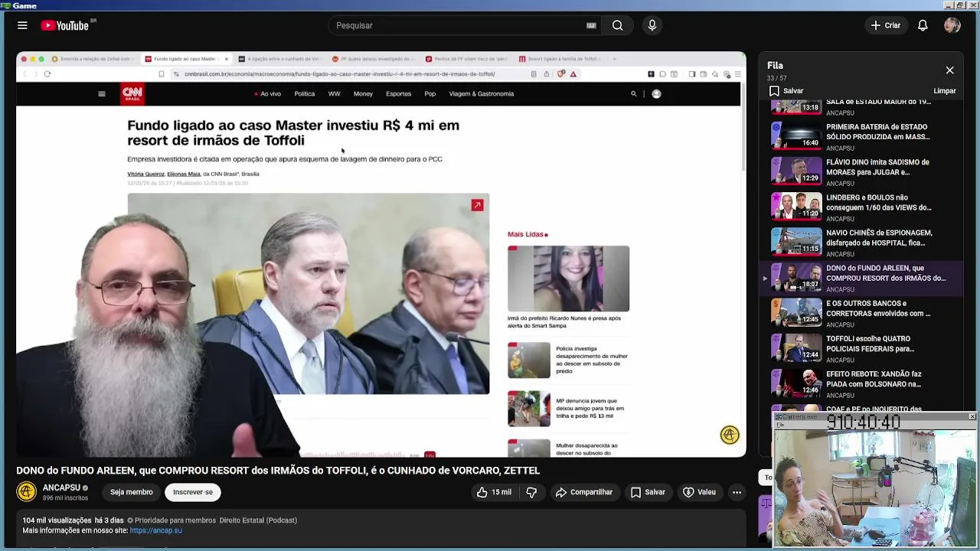This screenshot has height=551, width=980.
Task: Open the ancap.su website link
Action: [155, 530]
